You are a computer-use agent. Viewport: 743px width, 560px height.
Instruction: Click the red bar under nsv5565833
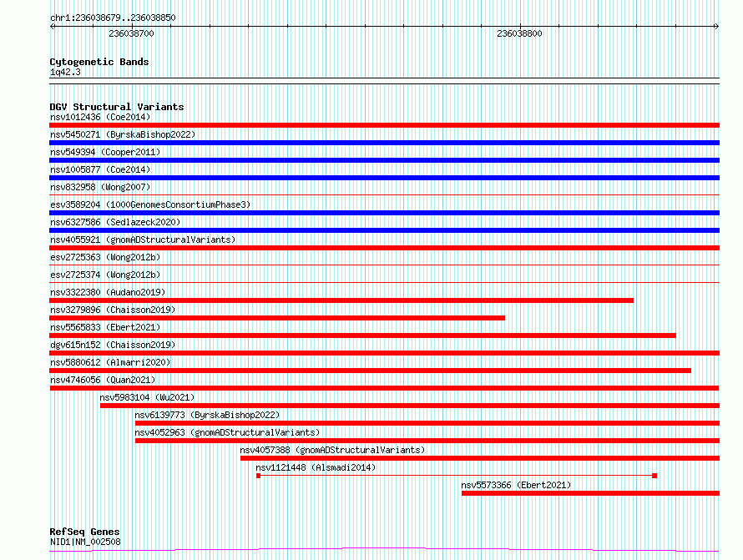point(363,335)
